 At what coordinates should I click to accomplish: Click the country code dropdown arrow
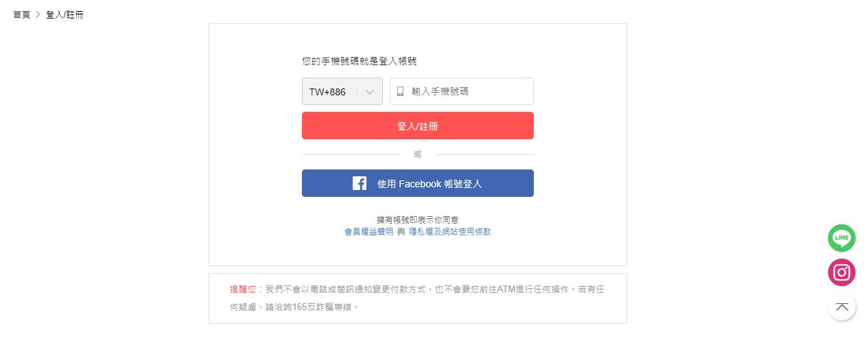click(x=370, y=91)
